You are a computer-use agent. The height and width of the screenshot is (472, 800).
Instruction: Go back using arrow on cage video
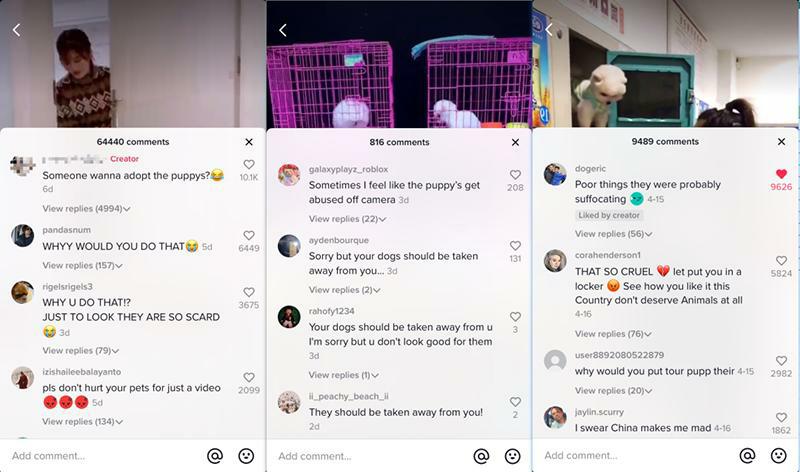pyautogui.click(x=283, y=30)
